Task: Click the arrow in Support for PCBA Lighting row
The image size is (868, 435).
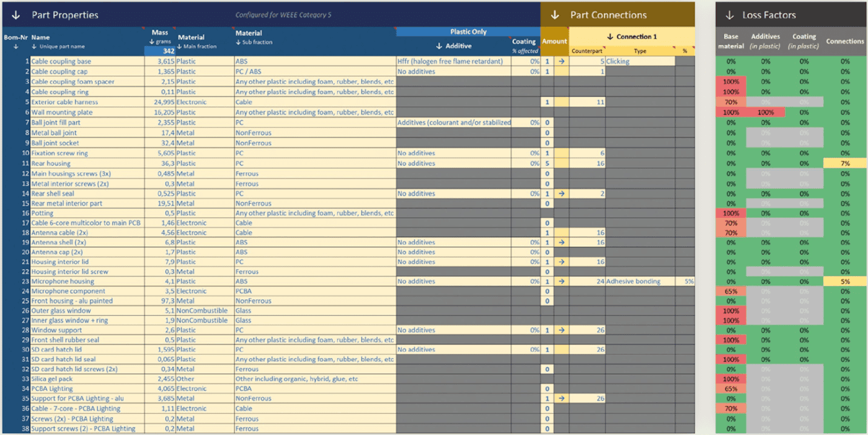Action: tap(561, 398)
